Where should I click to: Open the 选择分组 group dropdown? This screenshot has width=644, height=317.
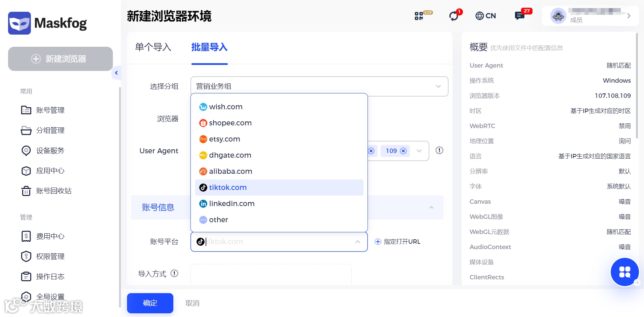(319, 86)
